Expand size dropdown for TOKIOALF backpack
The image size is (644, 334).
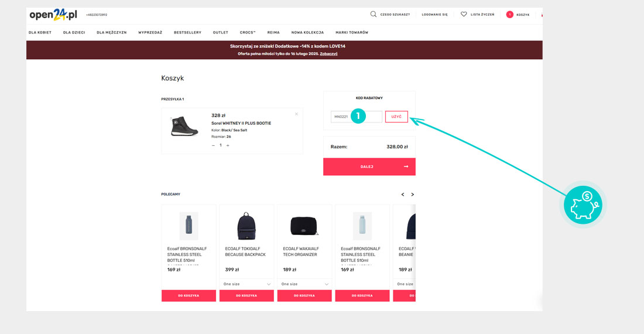click(246, 284)
